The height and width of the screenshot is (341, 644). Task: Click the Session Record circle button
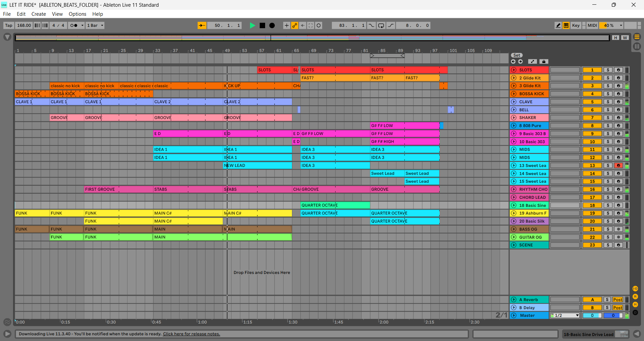click(x=319, y=25)
